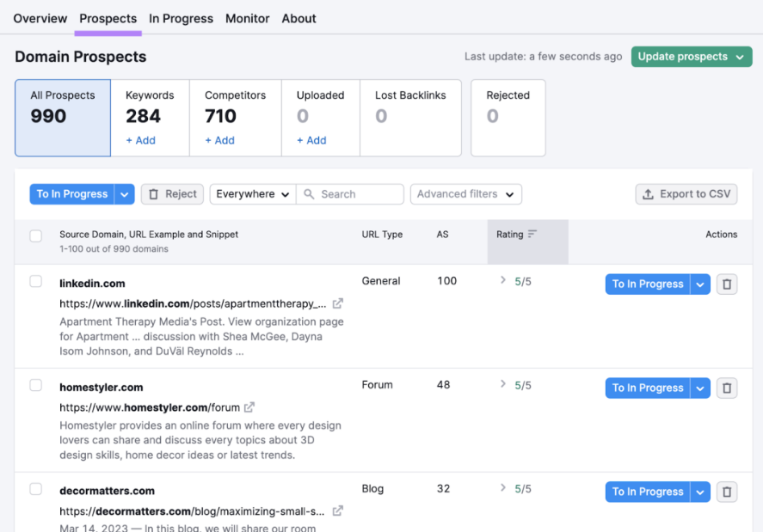Delete linkedin.com prospect with trash icon

727,284
